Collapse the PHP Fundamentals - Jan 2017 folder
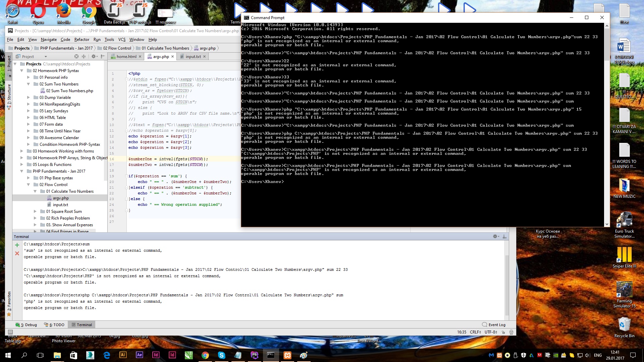Screen dimensions: 644x362 pyautogui.click(x=22, y=171)
